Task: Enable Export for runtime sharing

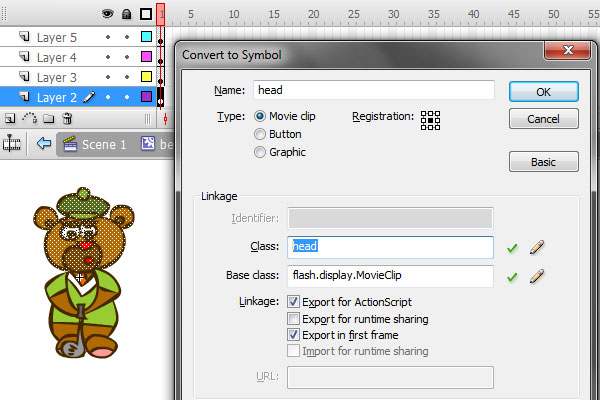Action: (x=293, y=318)
